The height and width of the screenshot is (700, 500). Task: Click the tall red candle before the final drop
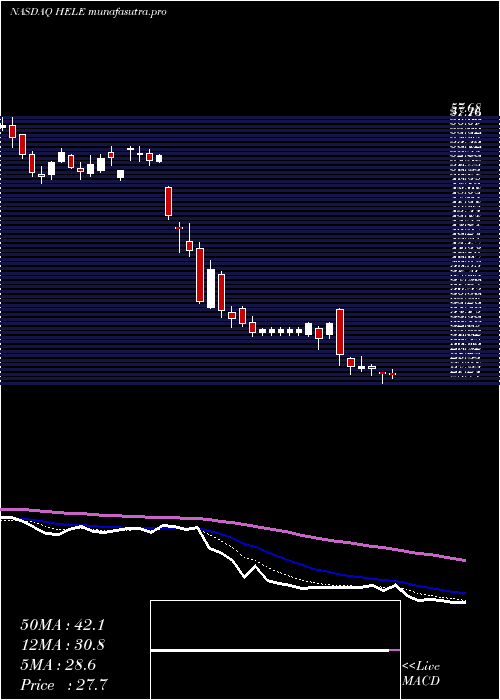coord(340,332)
